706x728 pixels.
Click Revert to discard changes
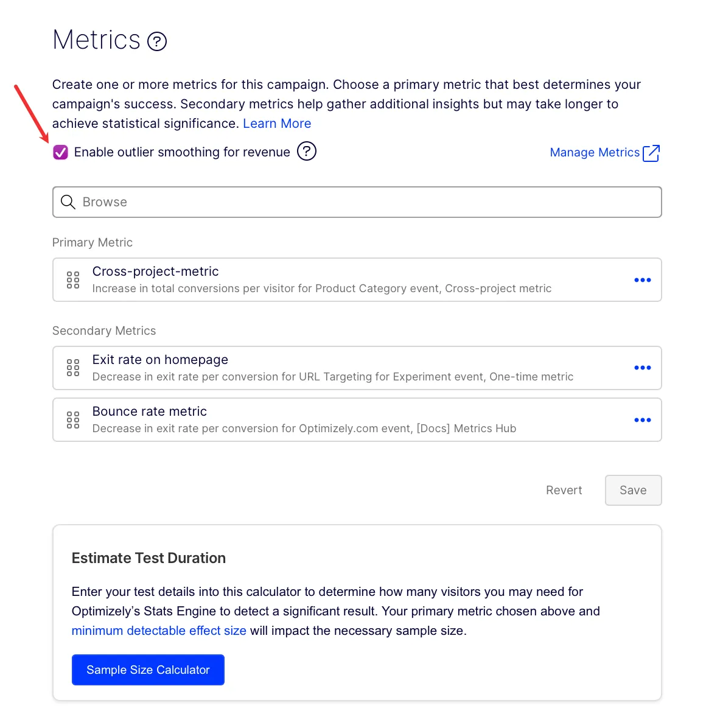[x=564, y=490]
